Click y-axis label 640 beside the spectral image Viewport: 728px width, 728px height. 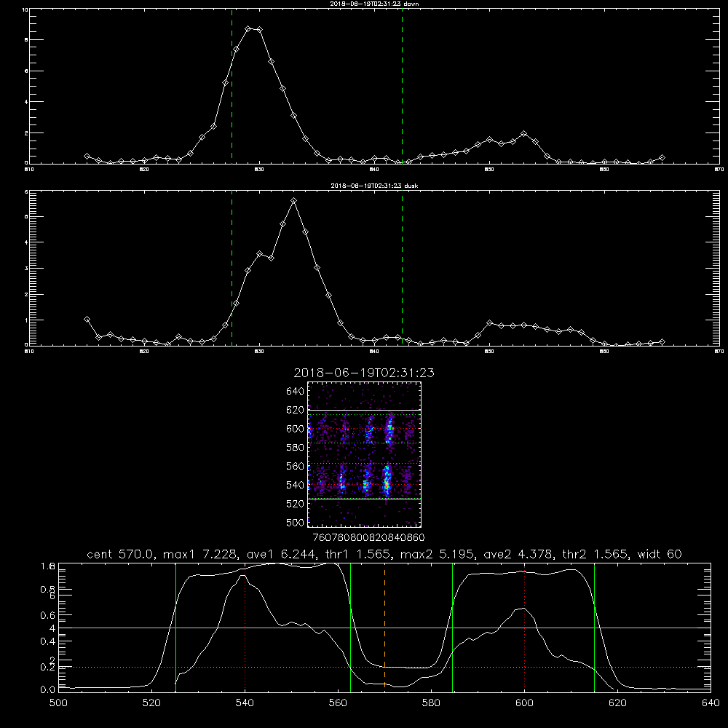pos(296,391)
